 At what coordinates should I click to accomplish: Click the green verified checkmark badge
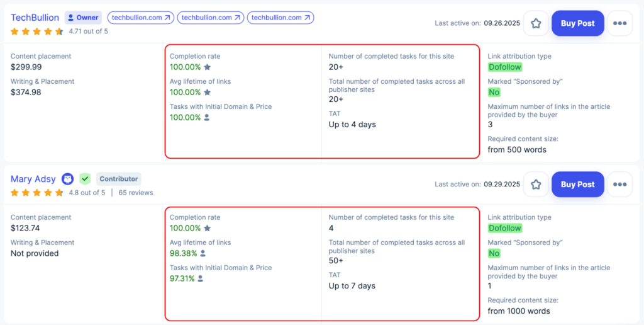point(85,179)
